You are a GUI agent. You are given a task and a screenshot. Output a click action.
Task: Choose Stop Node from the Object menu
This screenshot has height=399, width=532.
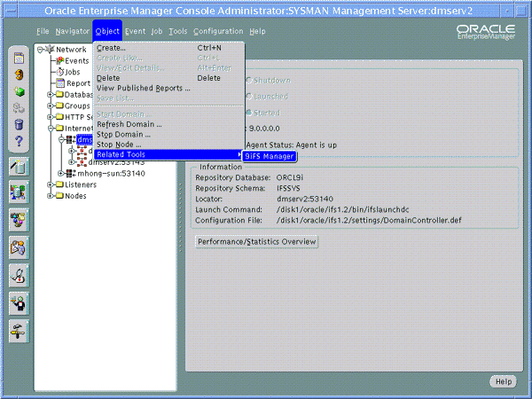click(168, 145)
